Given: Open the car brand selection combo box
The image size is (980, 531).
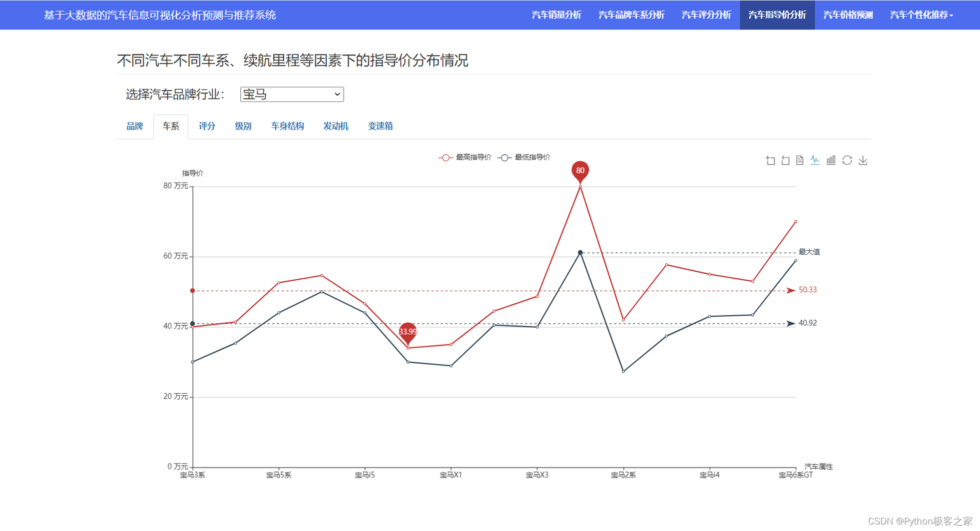Looking at the screenshot, I should pos(292,94).
